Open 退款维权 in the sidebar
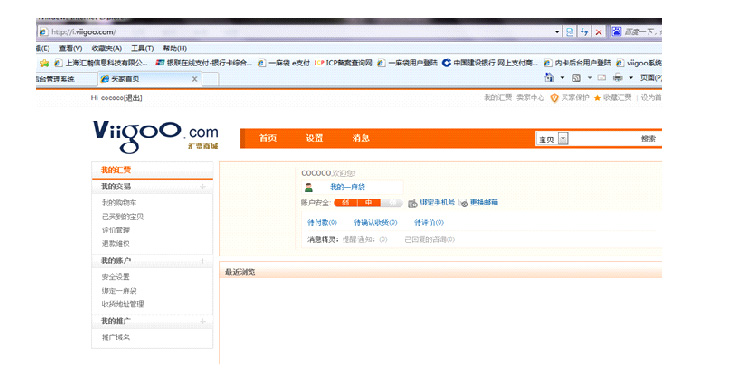736x378 pixels. (116, 244)
